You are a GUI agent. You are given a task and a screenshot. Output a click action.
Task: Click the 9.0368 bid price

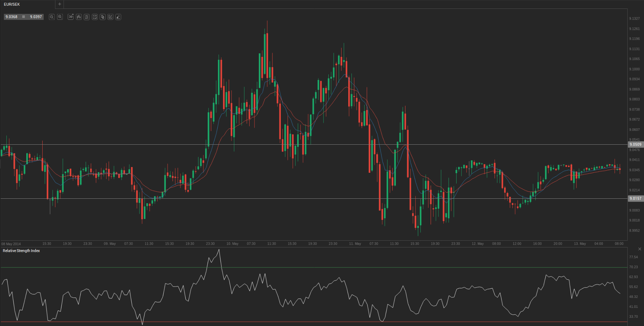coord(12,17)
